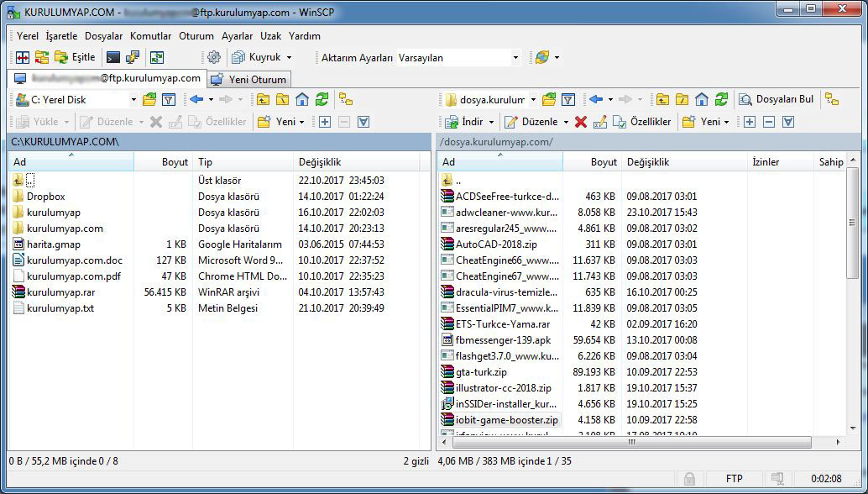Expand the arrow next to the globe icon

tap(557, 58)
